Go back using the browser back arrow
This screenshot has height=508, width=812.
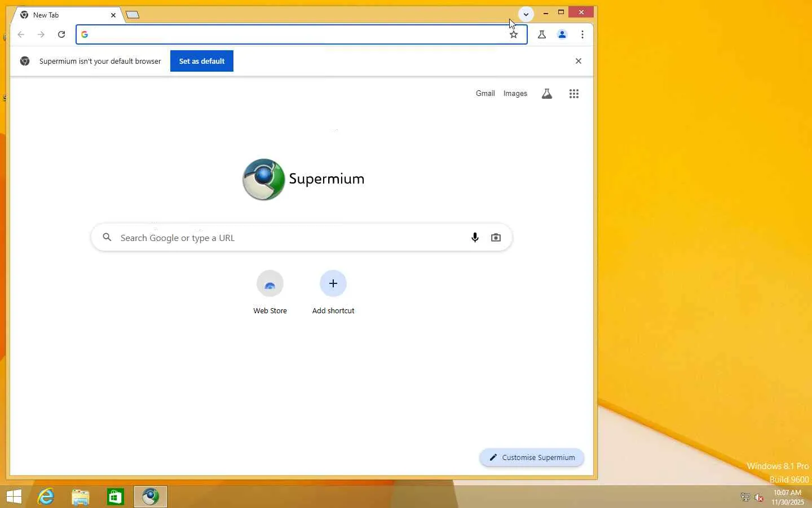(x=21, y=34)
